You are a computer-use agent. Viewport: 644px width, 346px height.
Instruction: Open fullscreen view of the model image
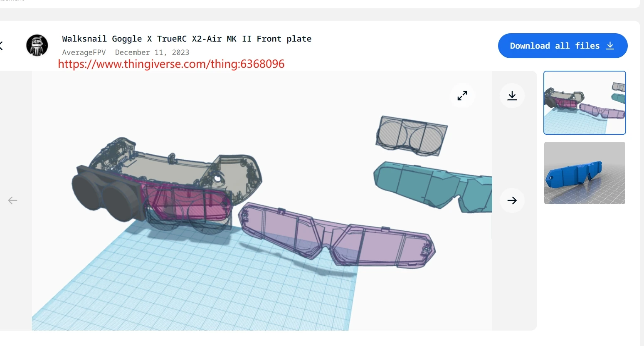point(462,96)
